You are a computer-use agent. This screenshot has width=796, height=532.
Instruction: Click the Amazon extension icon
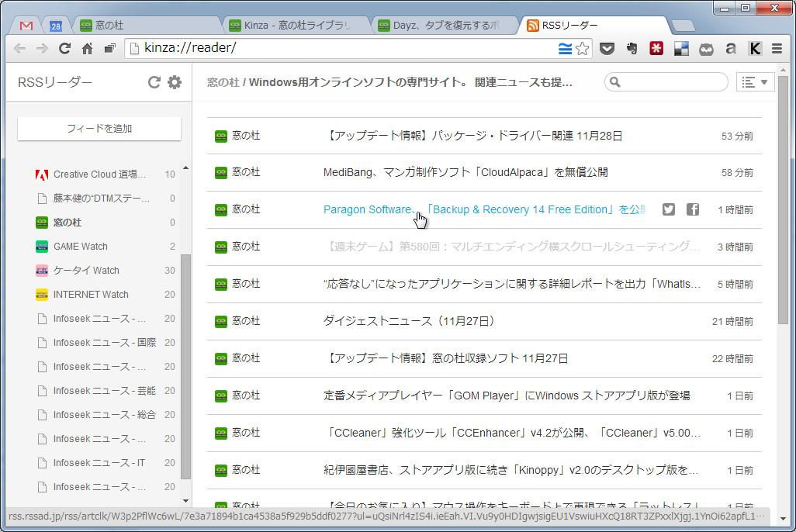pos(730,48)
